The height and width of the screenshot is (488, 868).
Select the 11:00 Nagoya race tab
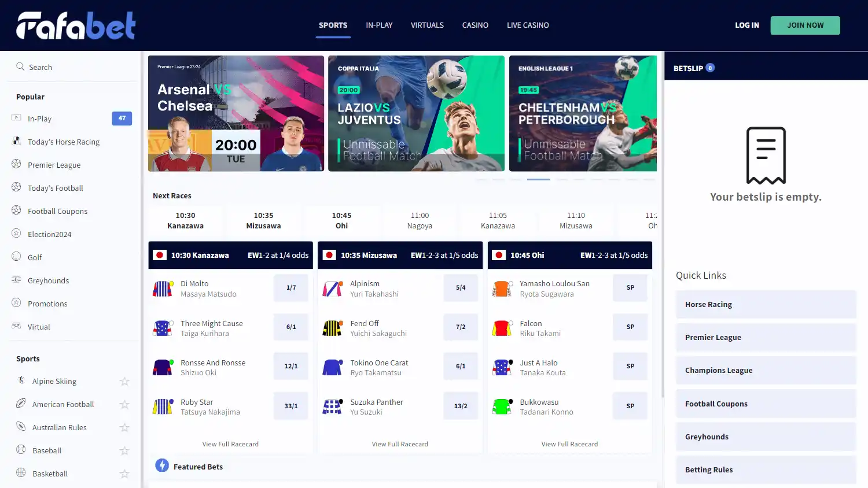(420, 220)
